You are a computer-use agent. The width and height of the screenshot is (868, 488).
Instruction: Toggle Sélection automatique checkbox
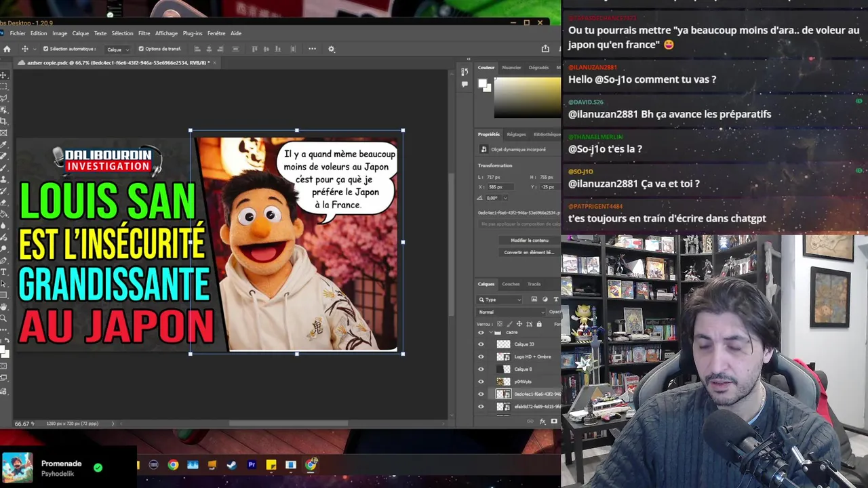pos(46,49)
